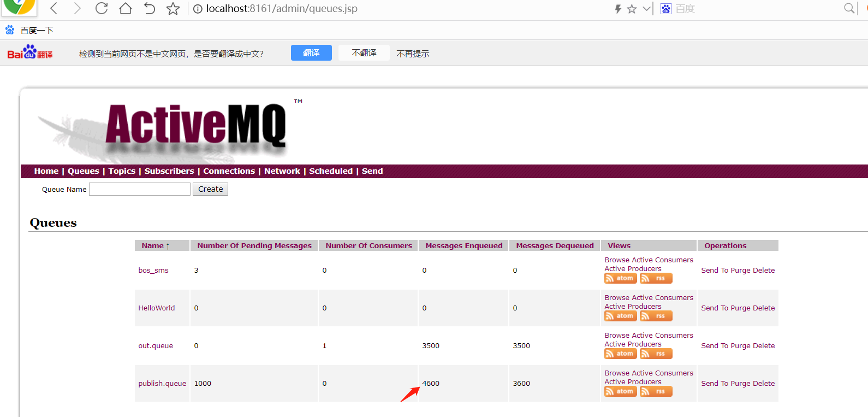Go forward with the browser forward arrow
Screen dimensions: 868x417
77,8
